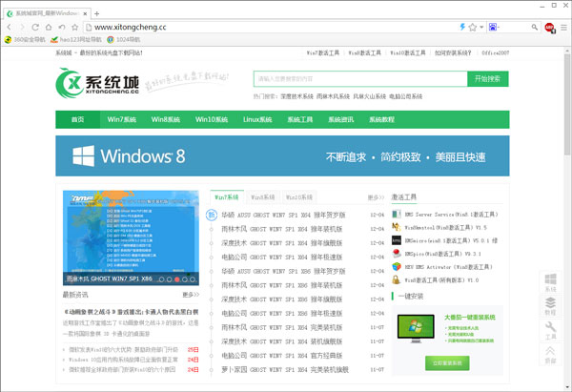The image size is (572, 392).
Task: Expand 更多>> beside the system list tabs
Action: pyautogui.click(x=376, y=197)
